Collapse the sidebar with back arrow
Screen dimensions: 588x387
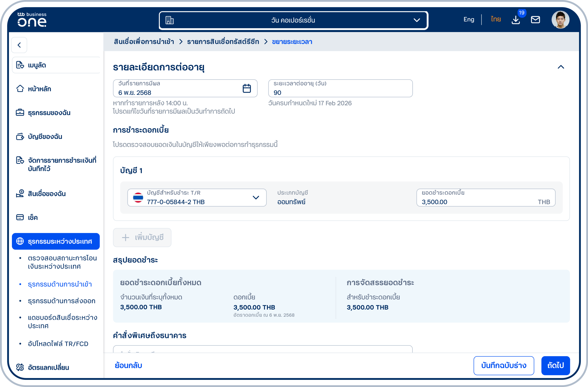[x=19, y=45]
